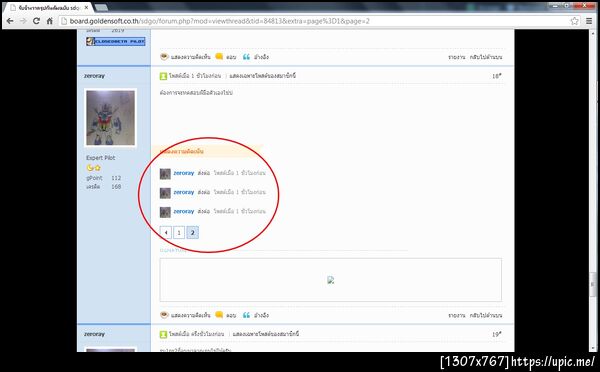Click the report link above post 18#
Viewport: 600px width, 372px height.
point(457,57)
